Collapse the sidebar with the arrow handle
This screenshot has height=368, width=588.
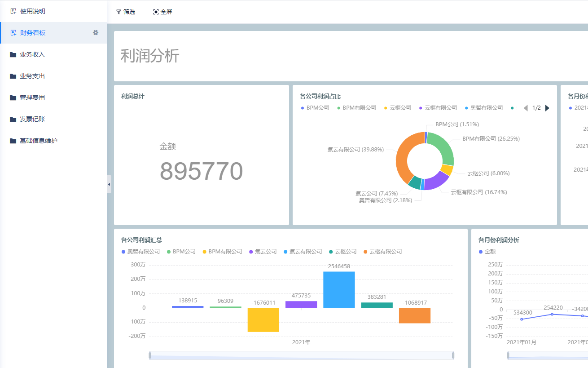click(x=109, y=184)
